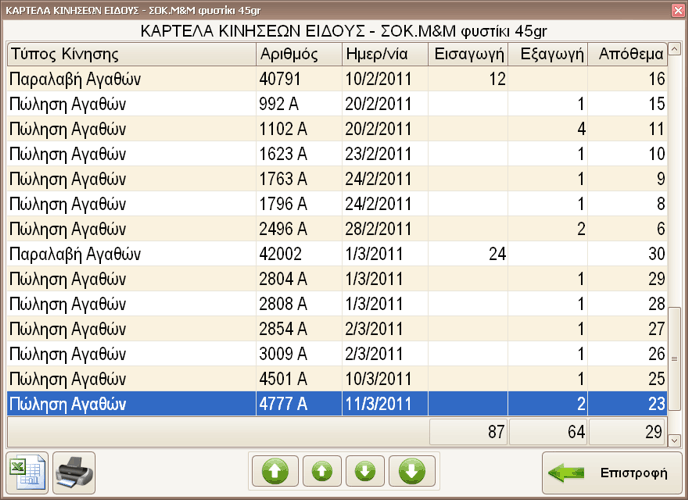688x500 pixels.
Task: Click export quantity 4 cell
Action: pyautogui.click(x=548, y=129)
